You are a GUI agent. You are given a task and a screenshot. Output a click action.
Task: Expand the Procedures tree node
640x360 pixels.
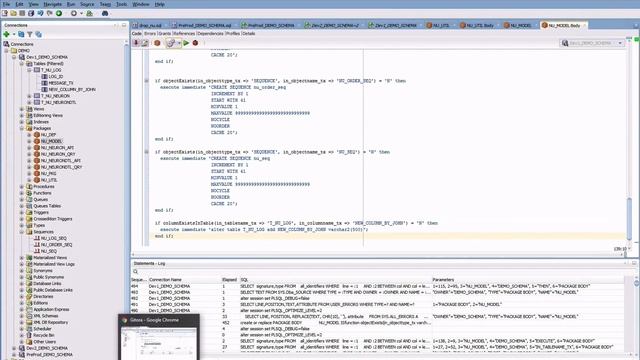22,187
